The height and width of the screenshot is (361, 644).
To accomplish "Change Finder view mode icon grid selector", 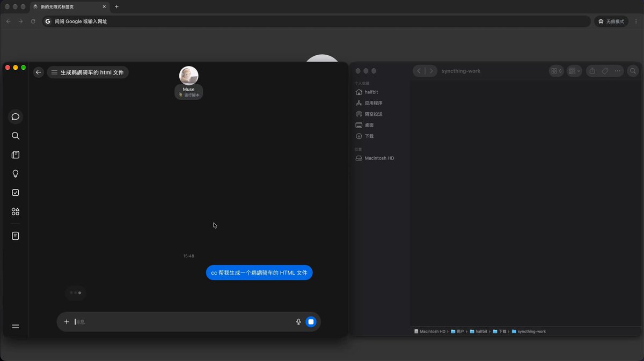I will [x=556, y=71].
